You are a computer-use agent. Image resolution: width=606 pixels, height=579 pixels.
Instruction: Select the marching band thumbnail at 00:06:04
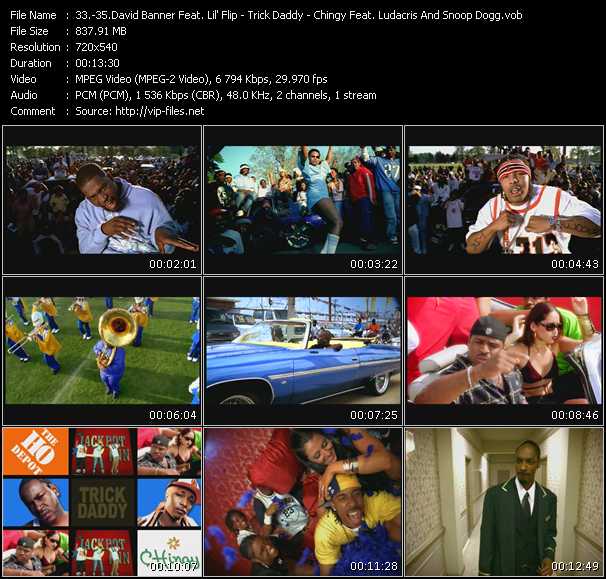click(102, 351)
